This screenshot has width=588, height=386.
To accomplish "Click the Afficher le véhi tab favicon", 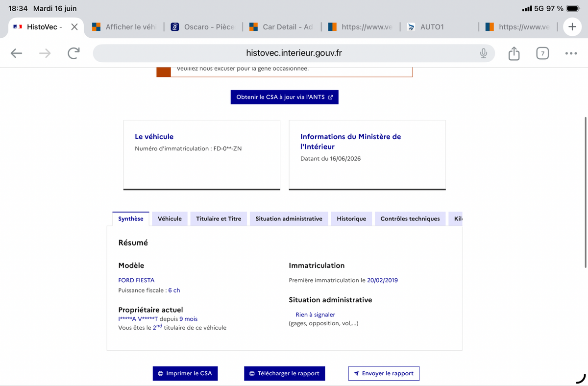I will click(96, 27).
